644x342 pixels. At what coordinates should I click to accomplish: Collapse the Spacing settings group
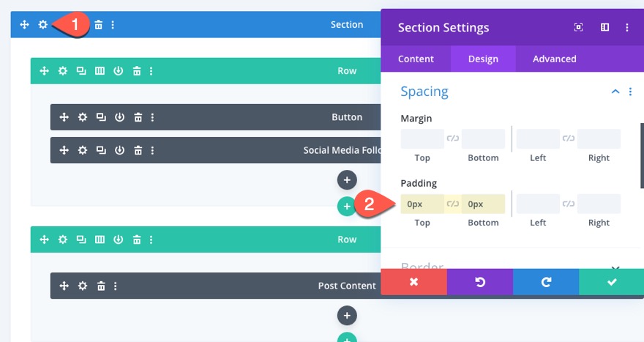pyautogui.click(x=615, y=92)
